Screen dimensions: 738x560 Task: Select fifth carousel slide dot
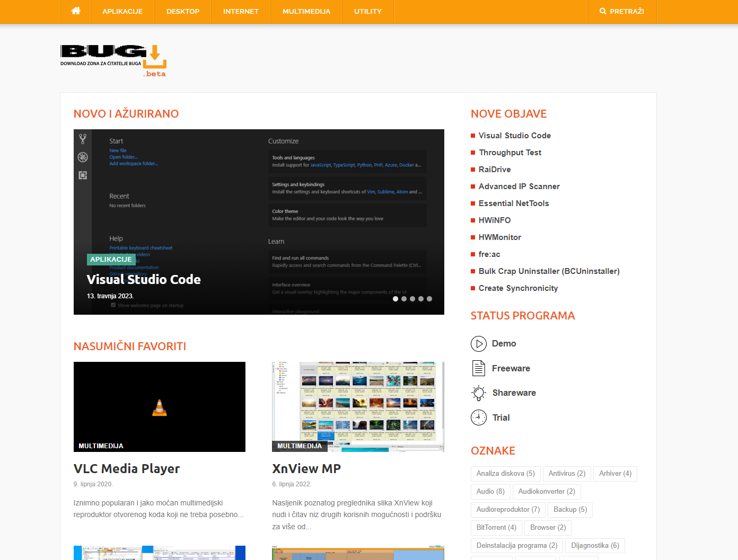pos(429,299)
